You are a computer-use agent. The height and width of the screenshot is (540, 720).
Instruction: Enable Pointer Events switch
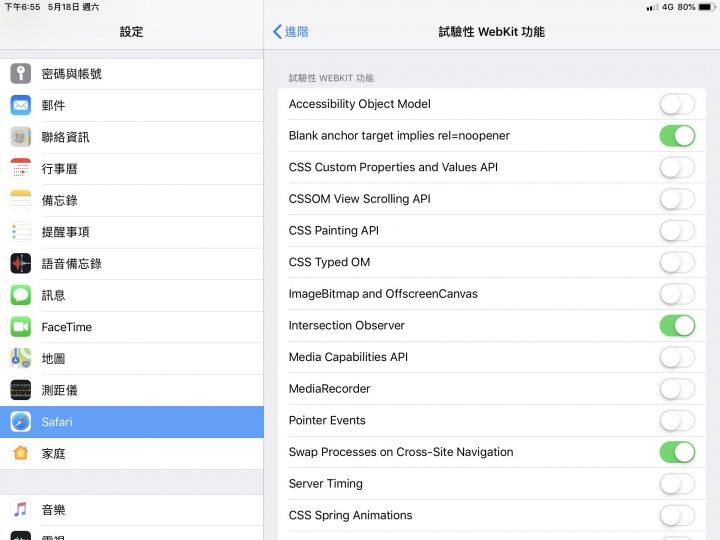point(677,421)
